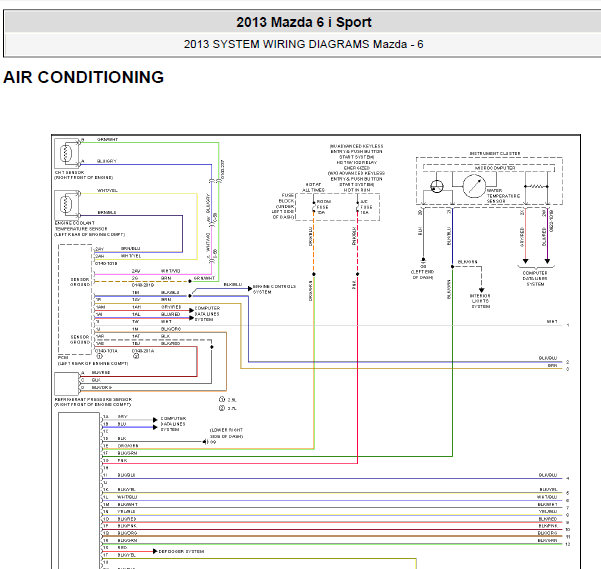Click the REFRIGERANT PRESSURE SENSOR label

point(93,402)
